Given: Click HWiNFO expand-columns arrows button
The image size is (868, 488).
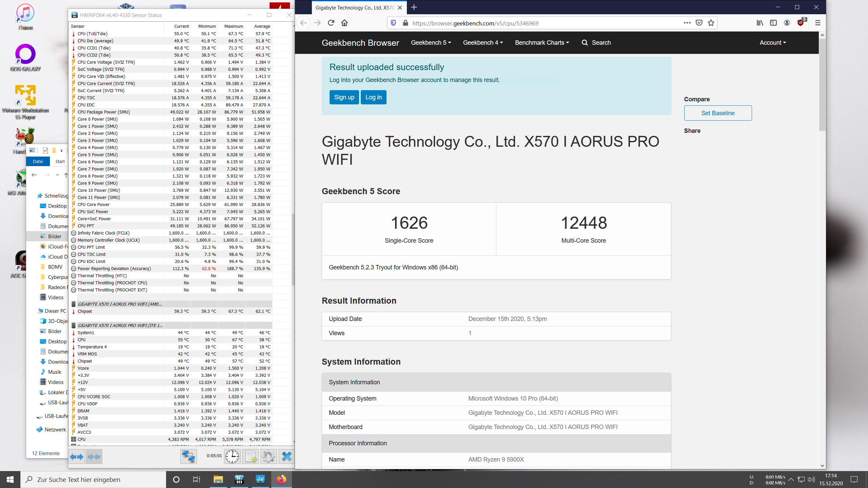Looking at the screenshot, I should coord(77,456).
